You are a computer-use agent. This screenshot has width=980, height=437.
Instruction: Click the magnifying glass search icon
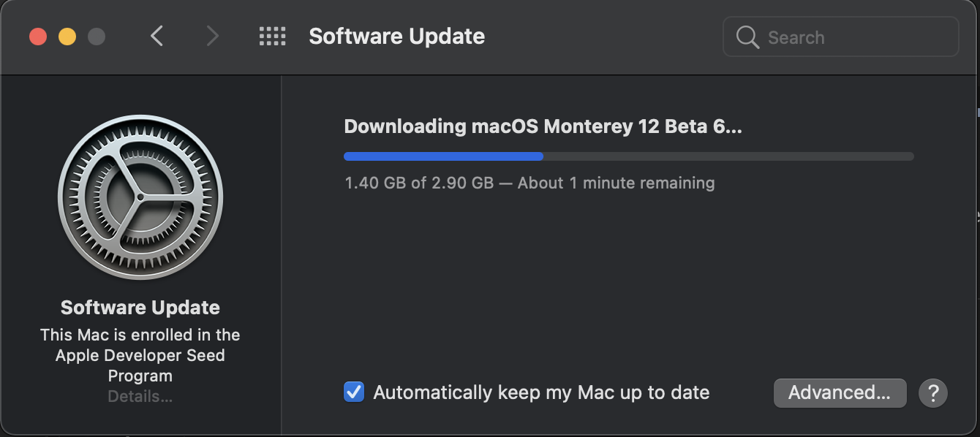point(747,37)
